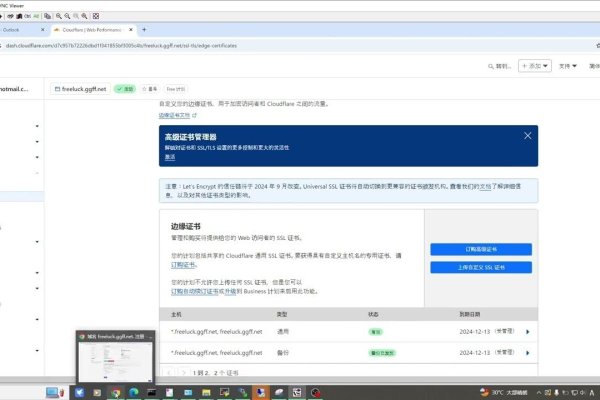Toggle the Alt key button in VNC toolbar
The height and width of the screenshot is (400, 600).
(x=36, y=16)
